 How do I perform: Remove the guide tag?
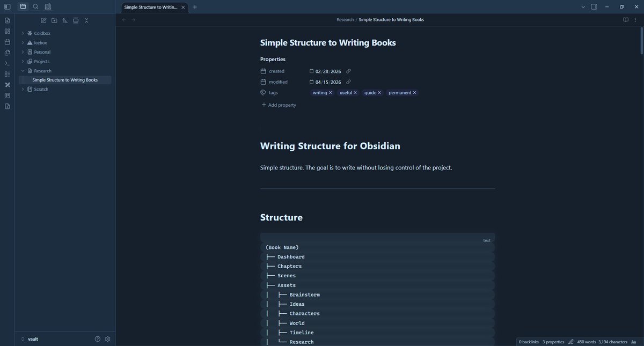coord(379,93)
